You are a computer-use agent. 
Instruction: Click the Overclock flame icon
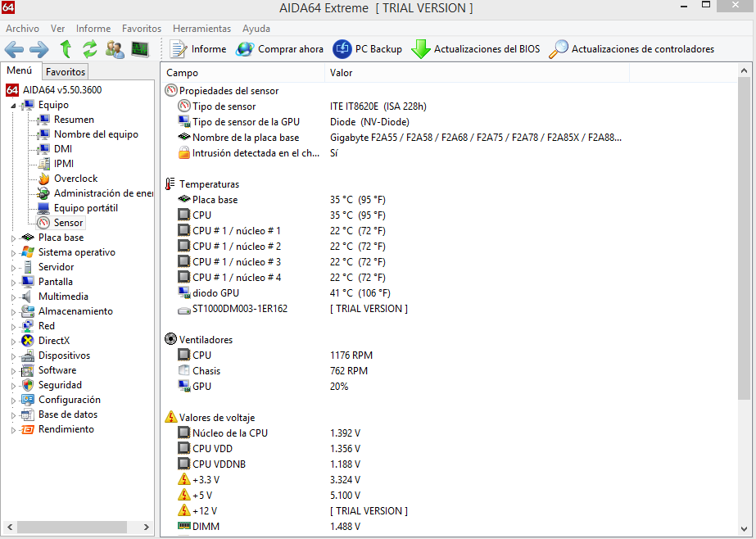click(x=44, y=179)
